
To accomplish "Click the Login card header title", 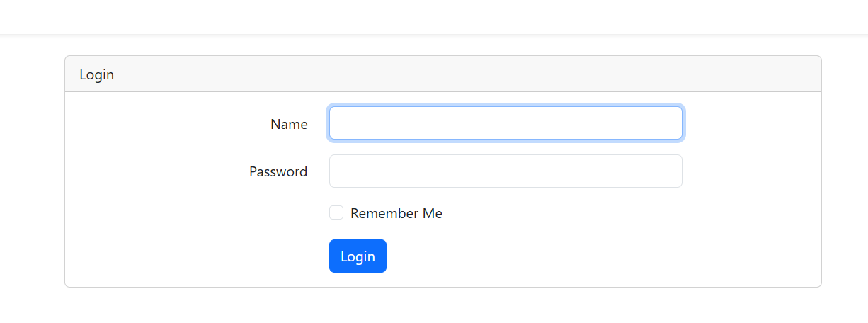I will [x=97, y=74].
